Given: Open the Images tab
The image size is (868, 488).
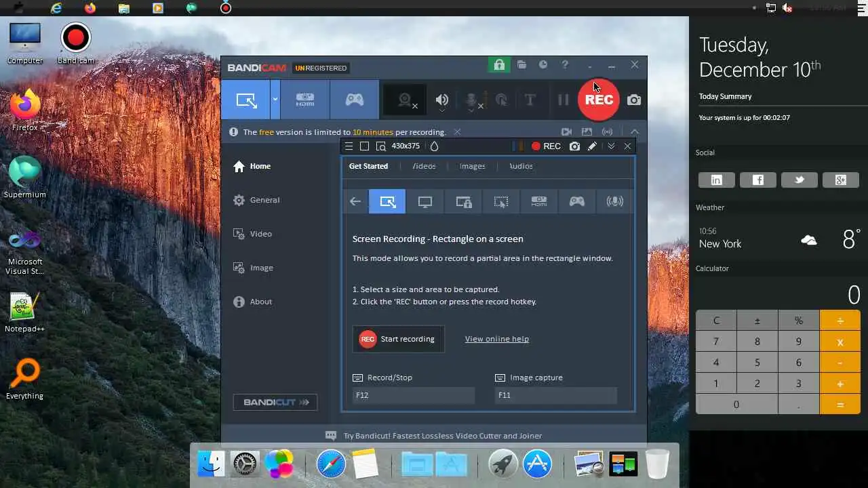Looking at the screenshot, I should 472,166.
